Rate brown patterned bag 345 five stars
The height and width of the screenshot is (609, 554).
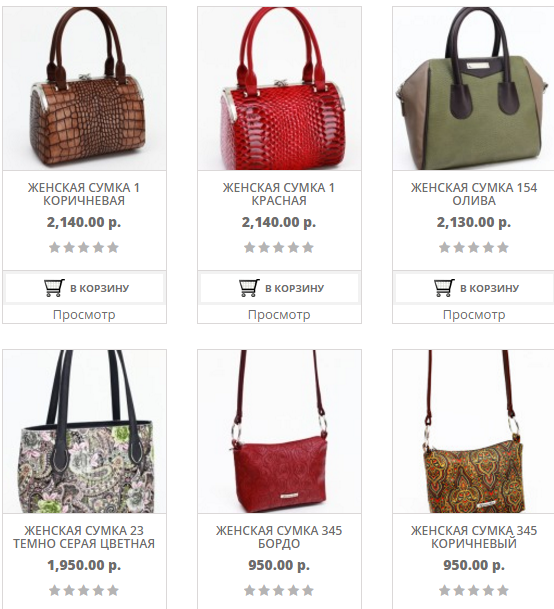(503, 591)
